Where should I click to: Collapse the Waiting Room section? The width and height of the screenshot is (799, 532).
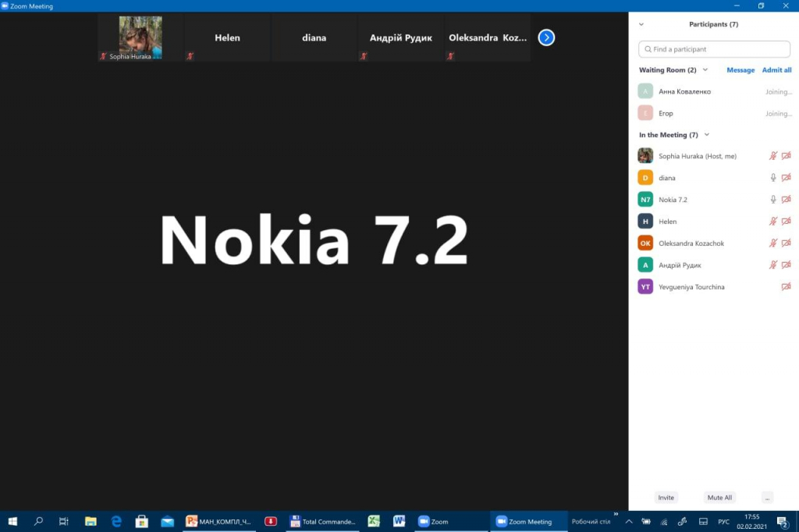705,69
